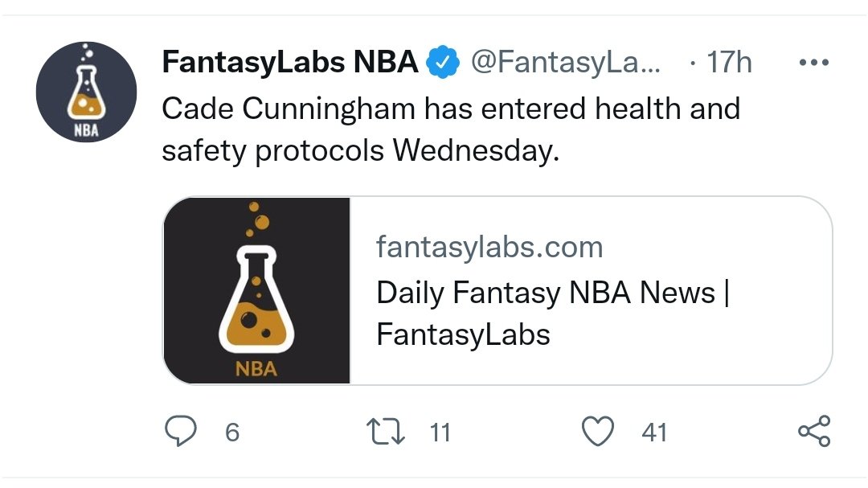This screenshot has width=868, height=488.
Task: Click the like count of 41
Action: click(654, 433)
